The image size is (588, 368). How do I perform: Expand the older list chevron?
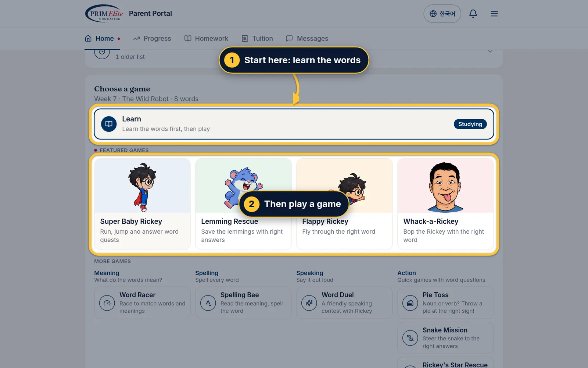point(490,52)
